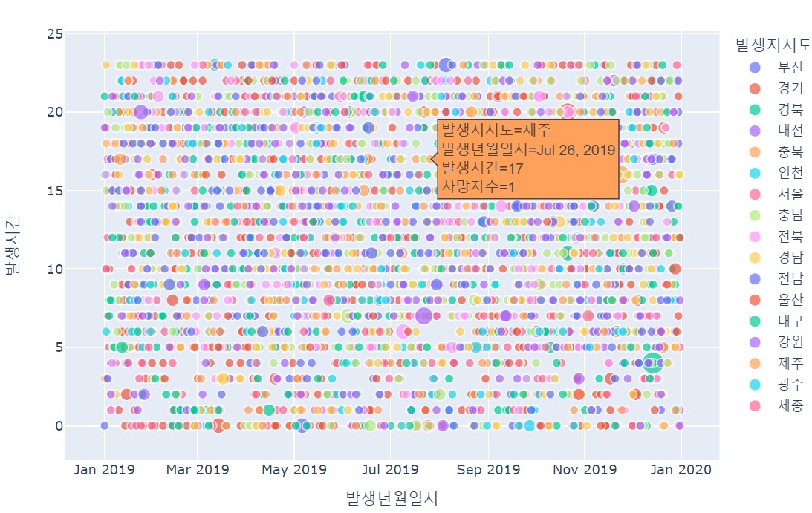Click the 발생지시도 legend title
The width and height of the screenshot is (812, 513).
[x=773, y=45]
